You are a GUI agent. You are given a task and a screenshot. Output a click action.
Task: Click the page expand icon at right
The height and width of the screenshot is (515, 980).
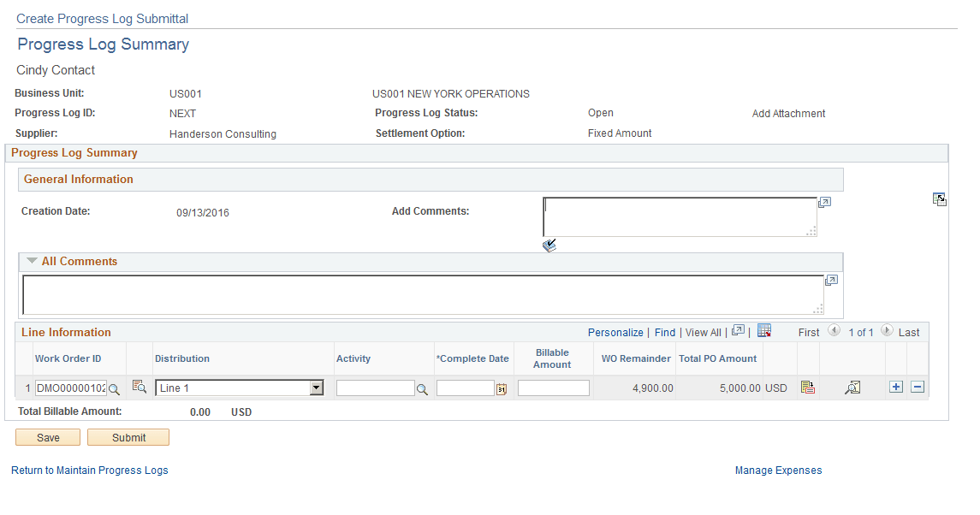940,199
